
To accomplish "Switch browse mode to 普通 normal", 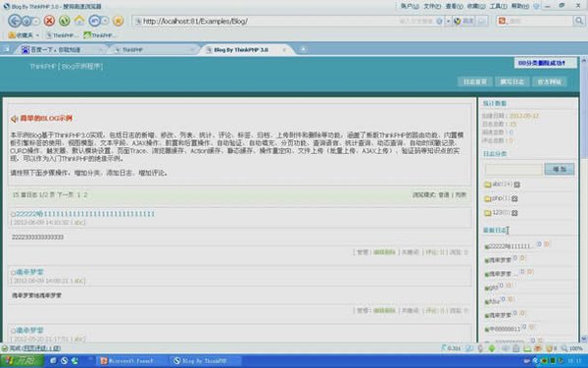I will click(444, 194).
